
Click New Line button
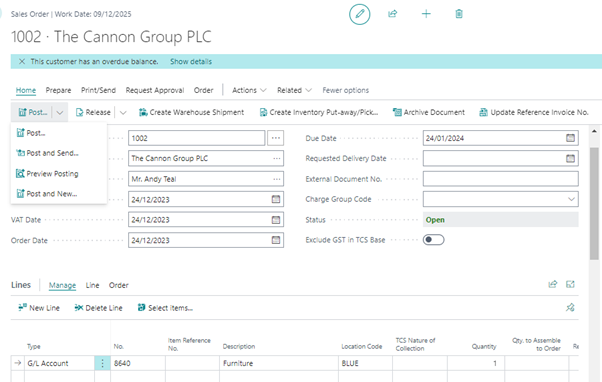(x=39, y=308)
